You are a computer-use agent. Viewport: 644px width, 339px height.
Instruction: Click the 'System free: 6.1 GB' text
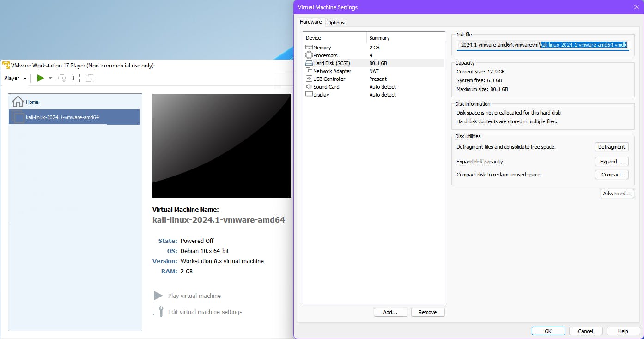479,80
